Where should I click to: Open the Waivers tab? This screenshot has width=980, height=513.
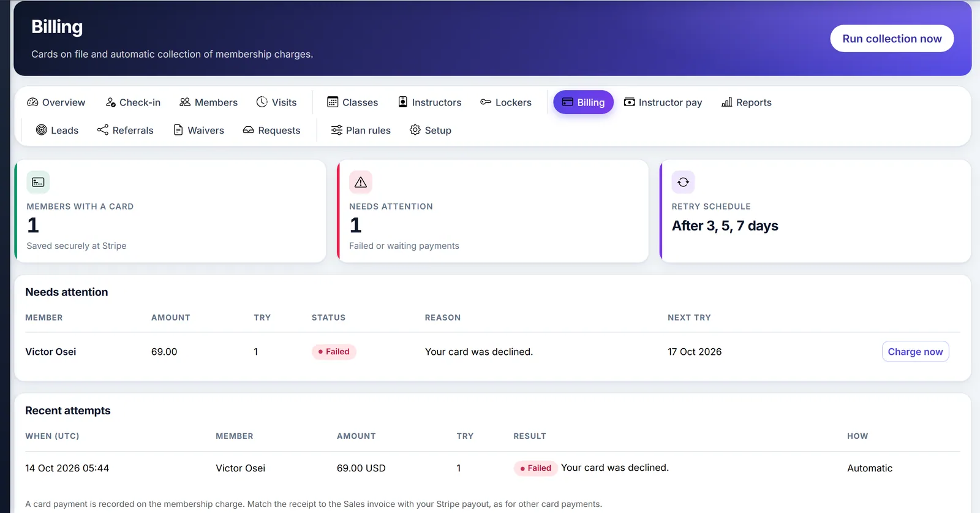click(x=198, y=130)
